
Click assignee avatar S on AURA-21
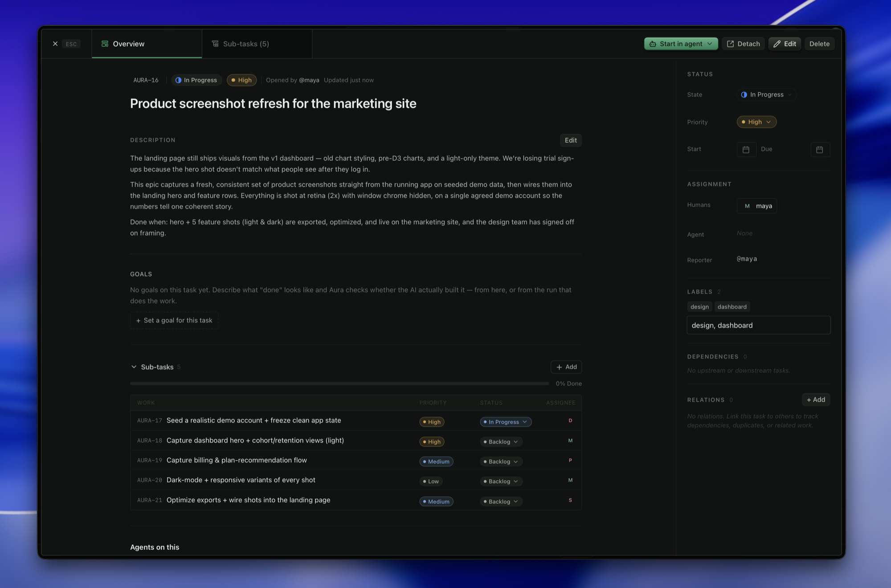(570, 500)
